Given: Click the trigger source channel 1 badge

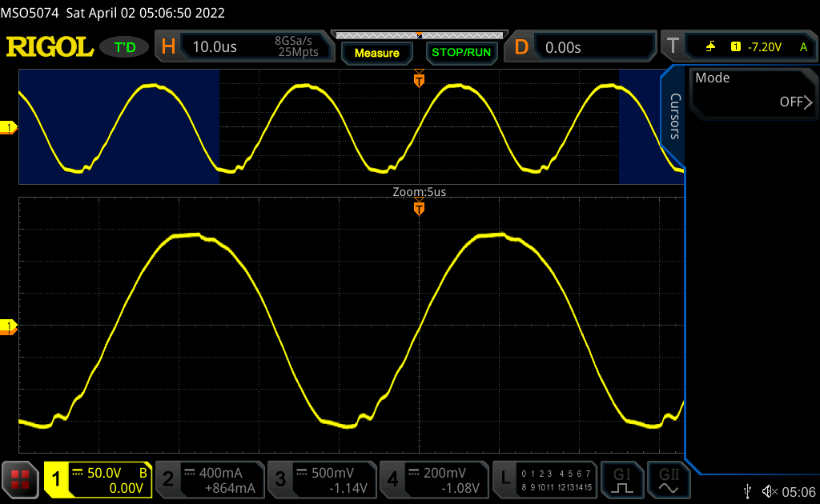Looking at the screenshot, I should (736, 47).
